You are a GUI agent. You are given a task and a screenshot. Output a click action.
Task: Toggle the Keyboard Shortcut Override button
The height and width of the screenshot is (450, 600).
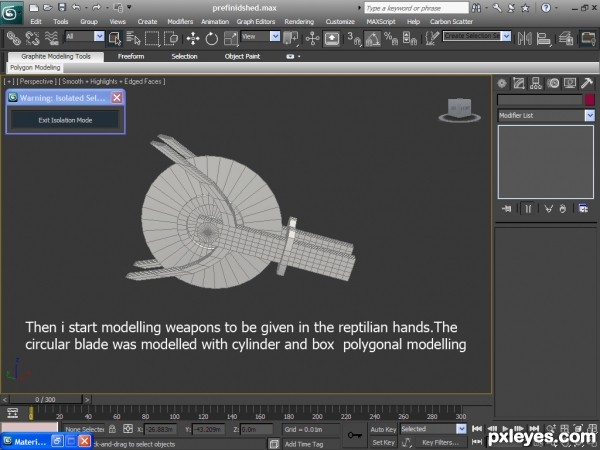point(331,38)
